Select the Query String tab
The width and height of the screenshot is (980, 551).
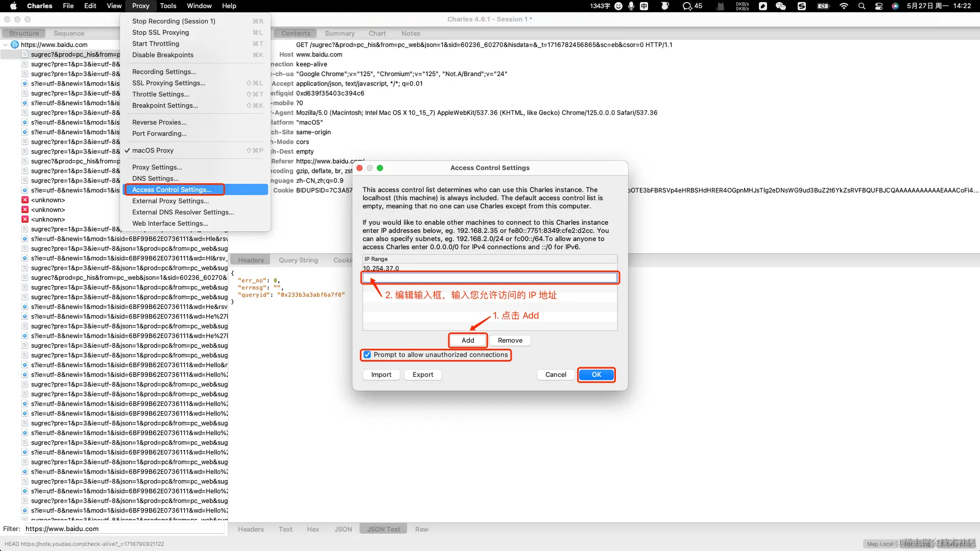[298, 260]
